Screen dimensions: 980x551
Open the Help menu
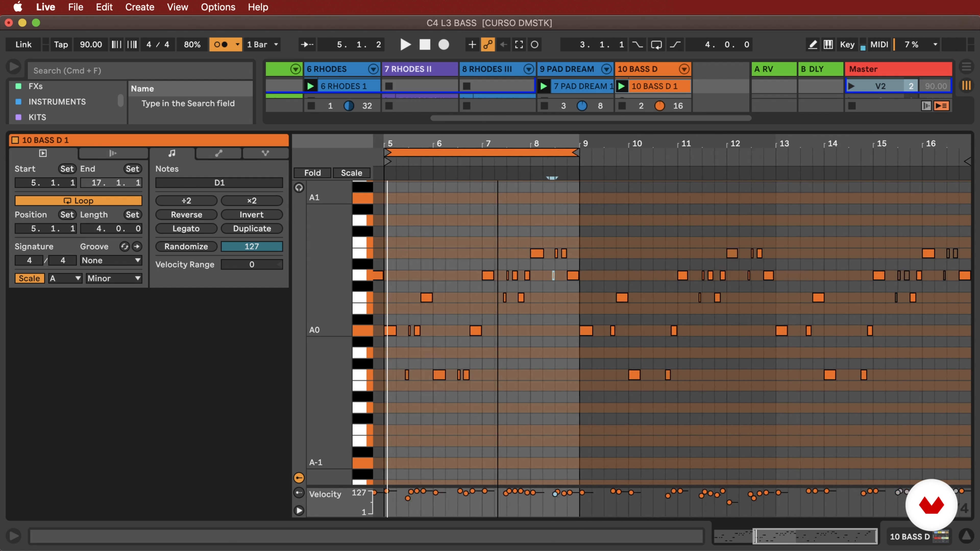pos(258,7)
